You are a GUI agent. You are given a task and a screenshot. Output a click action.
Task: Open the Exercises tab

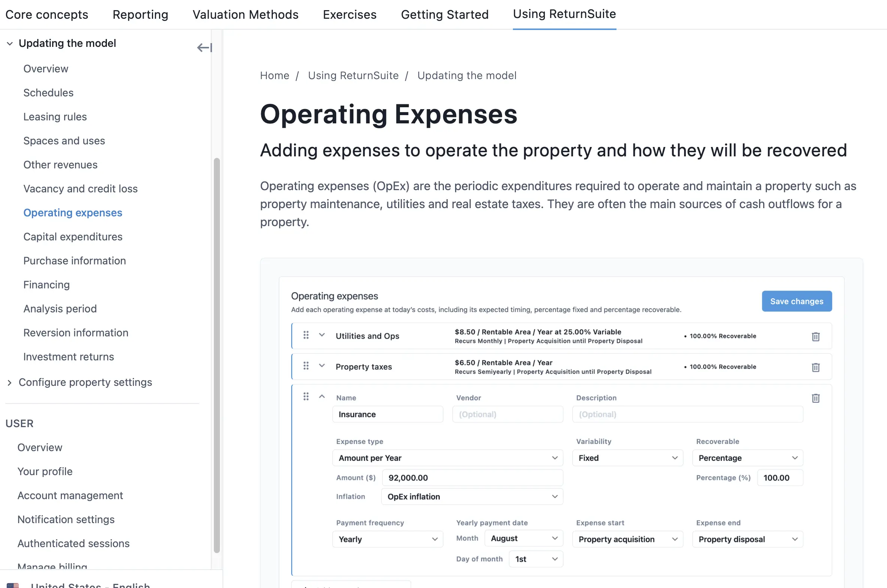(350, 15)
